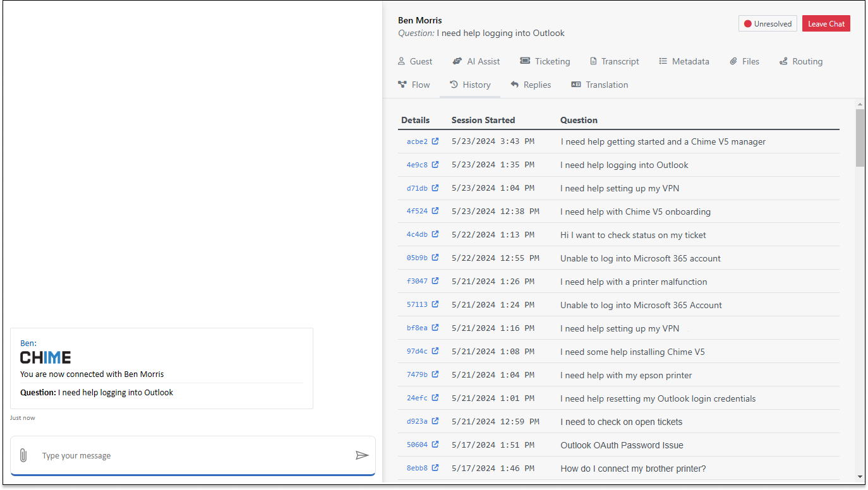Open external link icon for session 57113

coord(435,305)
